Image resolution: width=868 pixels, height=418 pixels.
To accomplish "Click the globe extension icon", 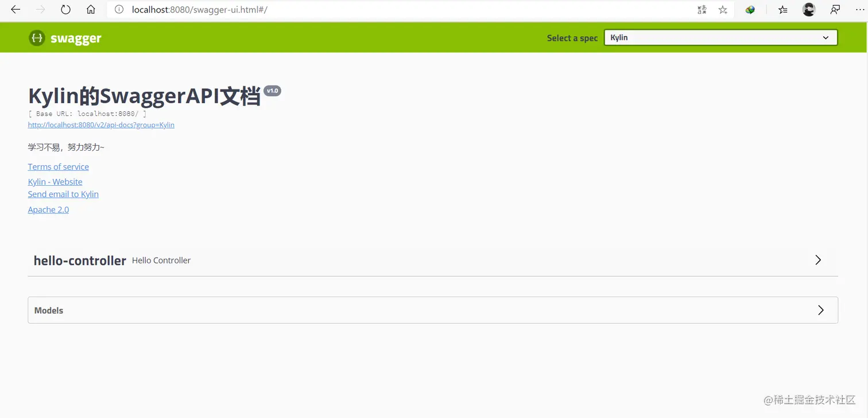I will pos(750,10).
